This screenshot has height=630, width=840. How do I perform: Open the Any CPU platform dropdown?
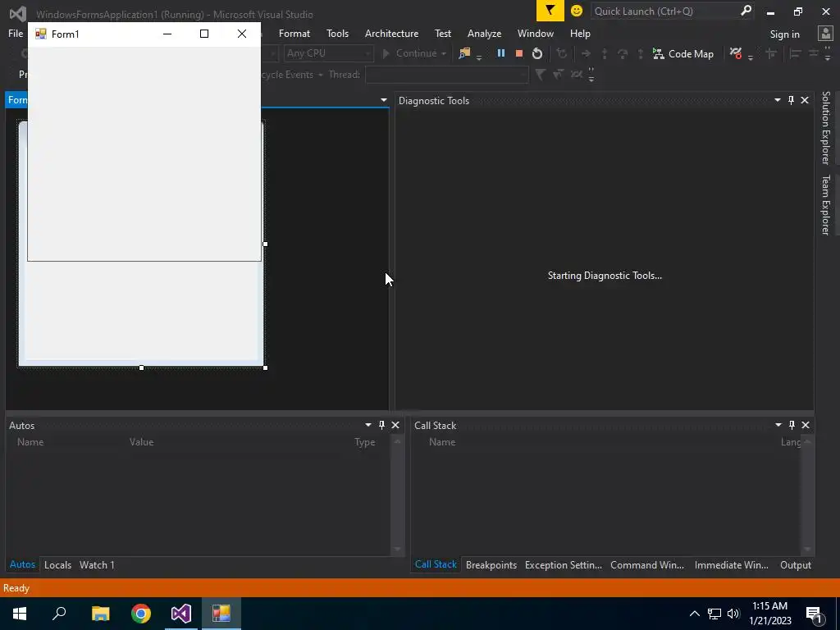click(328, 53)
